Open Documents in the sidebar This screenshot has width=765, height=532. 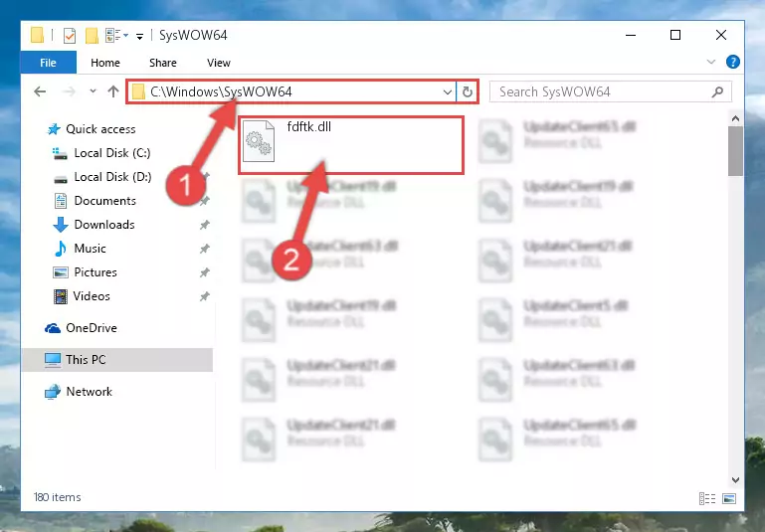tap(104, 201)
